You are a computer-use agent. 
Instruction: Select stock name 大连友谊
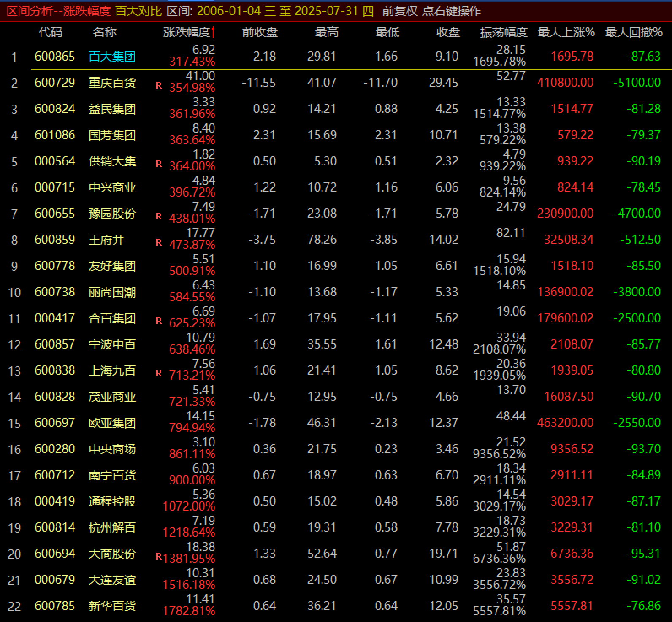pos(112,580)
